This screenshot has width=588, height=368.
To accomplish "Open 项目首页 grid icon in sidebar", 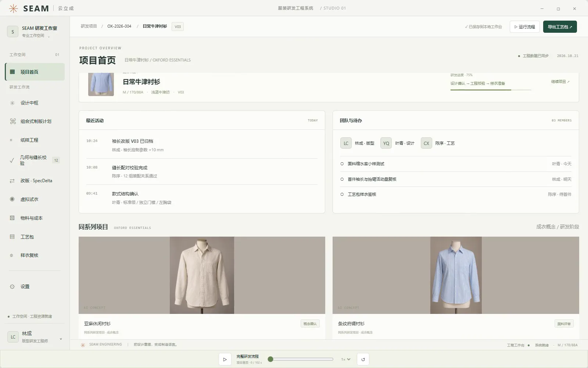I will point(12,72).
